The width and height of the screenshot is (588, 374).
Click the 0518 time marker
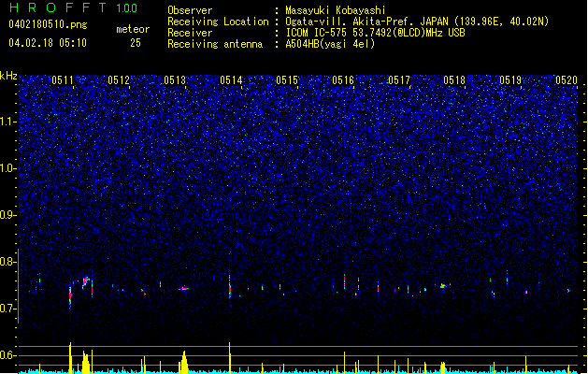(454, 80)
